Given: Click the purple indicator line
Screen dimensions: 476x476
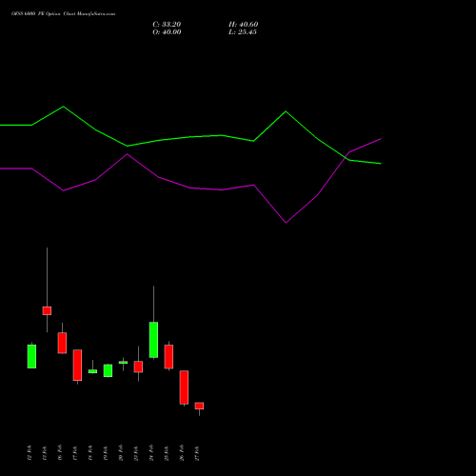Looking at the screenshot, I should (x=190, y=188).
